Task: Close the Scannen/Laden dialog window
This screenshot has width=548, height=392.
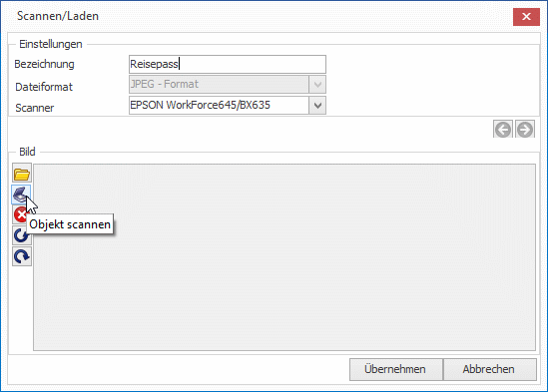Action: pyautogui.click(x=526, y=16)
